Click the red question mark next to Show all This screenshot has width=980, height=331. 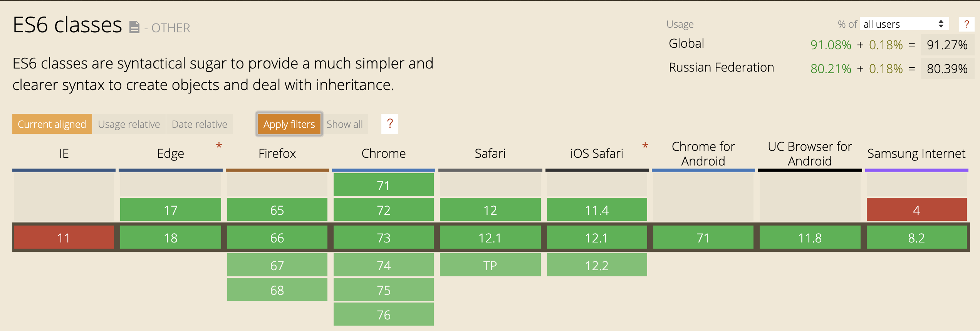click(x=390, y=124)
